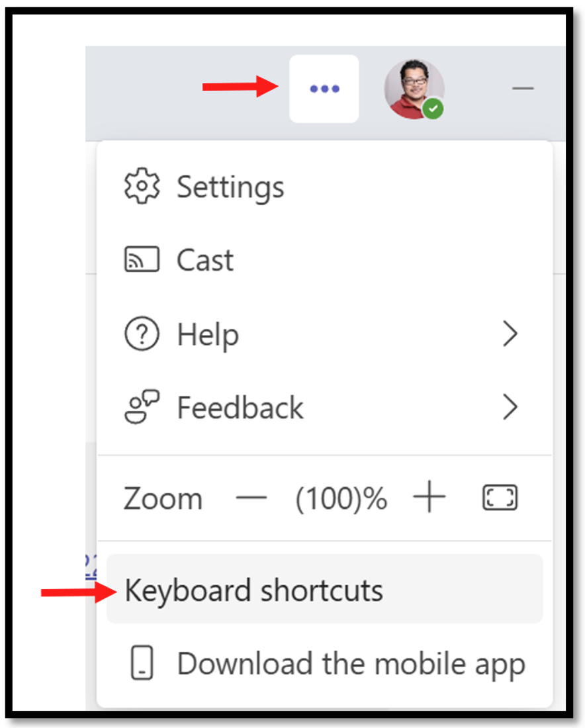This screenshot has width=585, height=728.
Task: Click the Help question mark icon
Action: pos(142,334)
